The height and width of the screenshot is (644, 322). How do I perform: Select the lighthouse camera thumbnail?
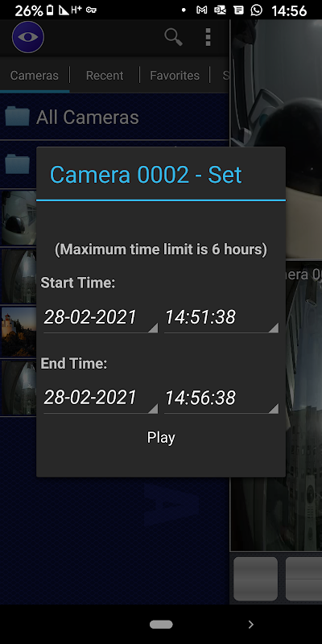coord(19,331)
